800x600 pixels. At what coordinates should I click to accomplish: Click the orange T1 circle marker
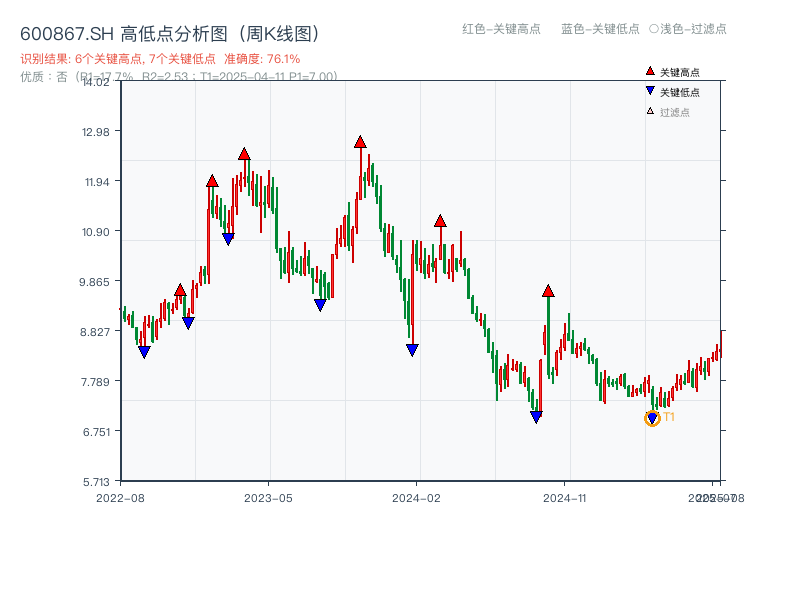(x=651, y=417)
